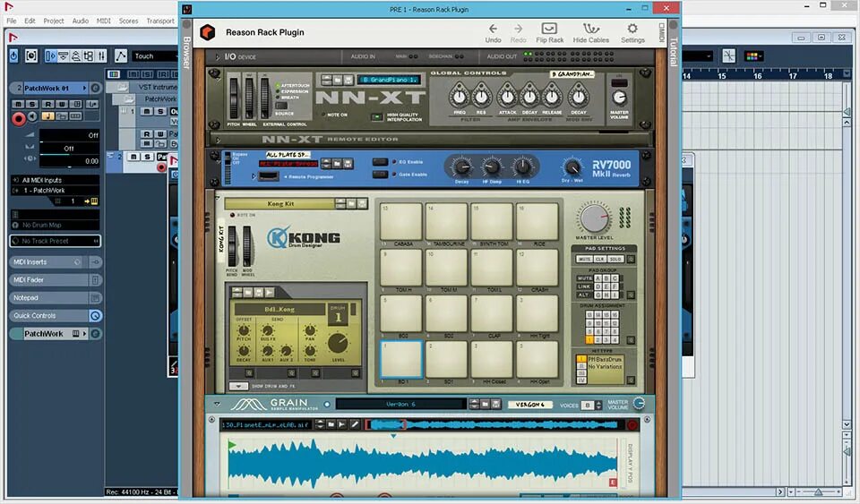The image size is (860, 504).
Task: Browse NN-XT patch with folder icon
Action: [x=338, y=80]
